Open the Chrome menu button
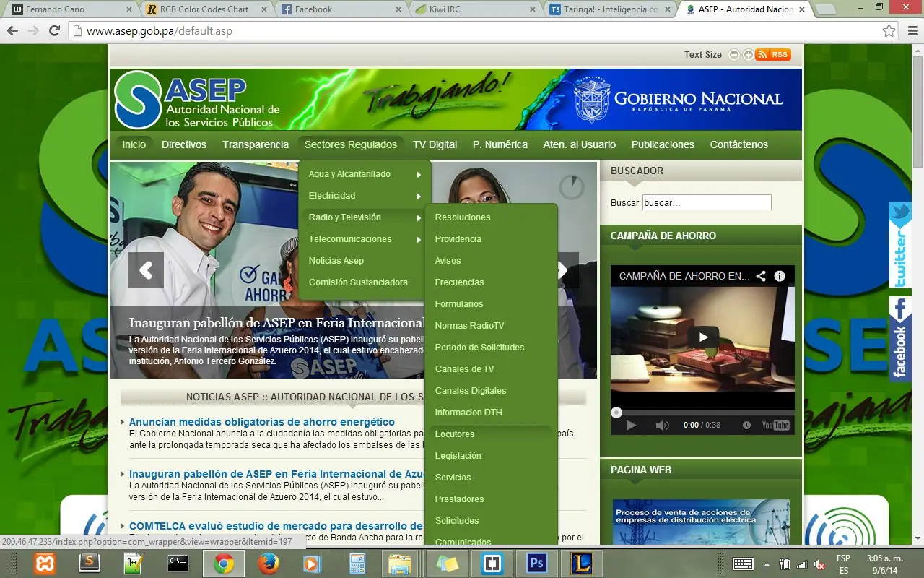 (x=911, y=31)
